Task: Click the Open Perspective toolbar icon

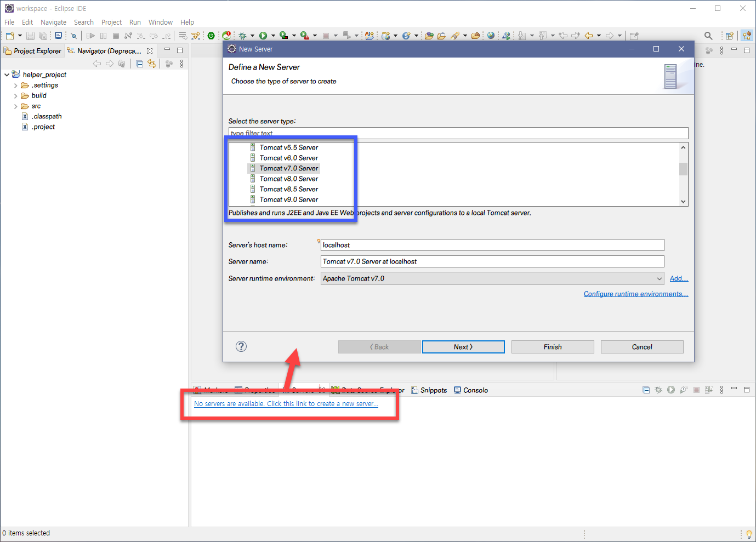Action: [x=730, y=36]
